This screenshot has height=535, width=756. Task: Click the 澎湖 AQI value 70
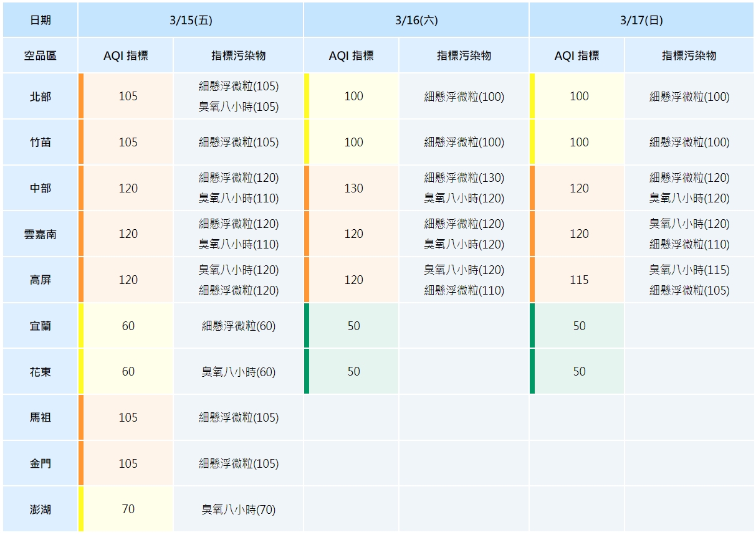click(128, 509)
